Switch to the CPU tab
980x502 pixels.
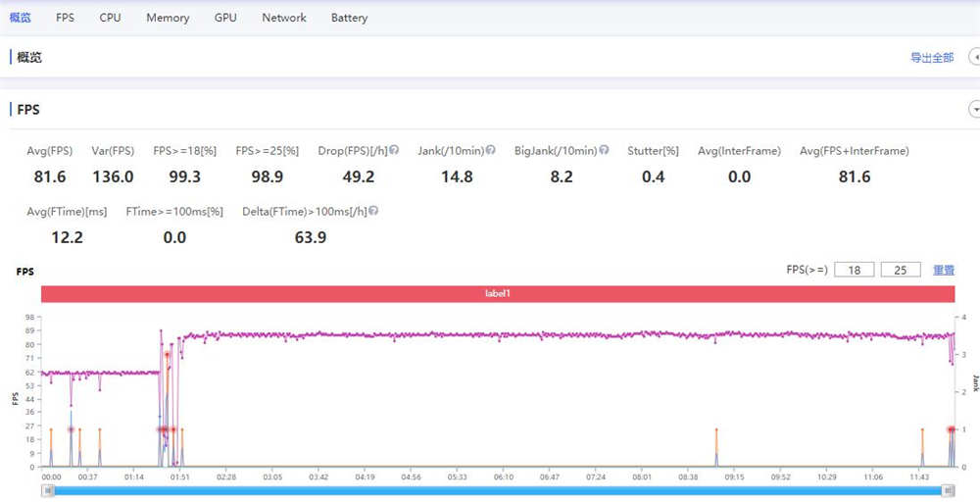[110, 18]
